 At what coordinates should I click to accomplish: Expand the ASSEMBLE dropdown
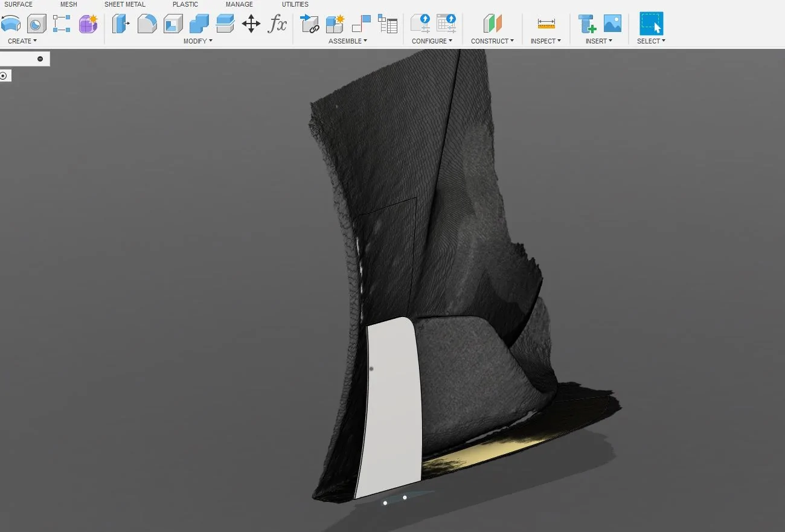348,41
